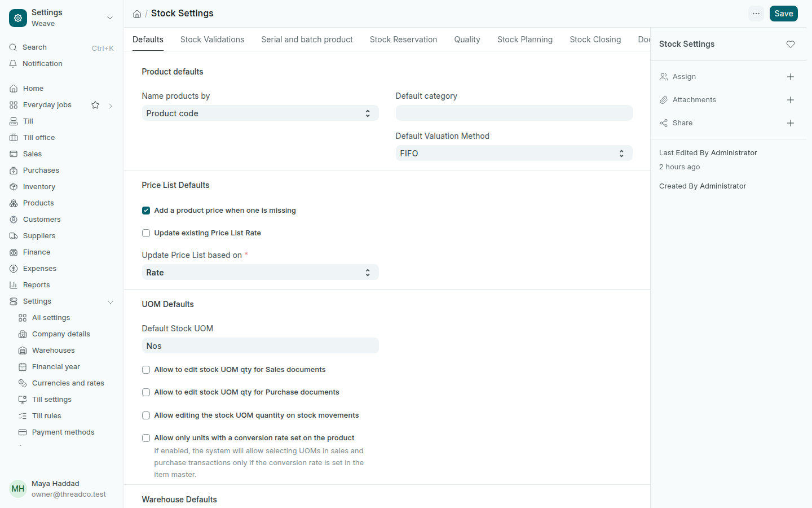Open the Default Valuation Method dropdown
The width and height of the screenshot is (812, 508).
(x=514, y=154)
